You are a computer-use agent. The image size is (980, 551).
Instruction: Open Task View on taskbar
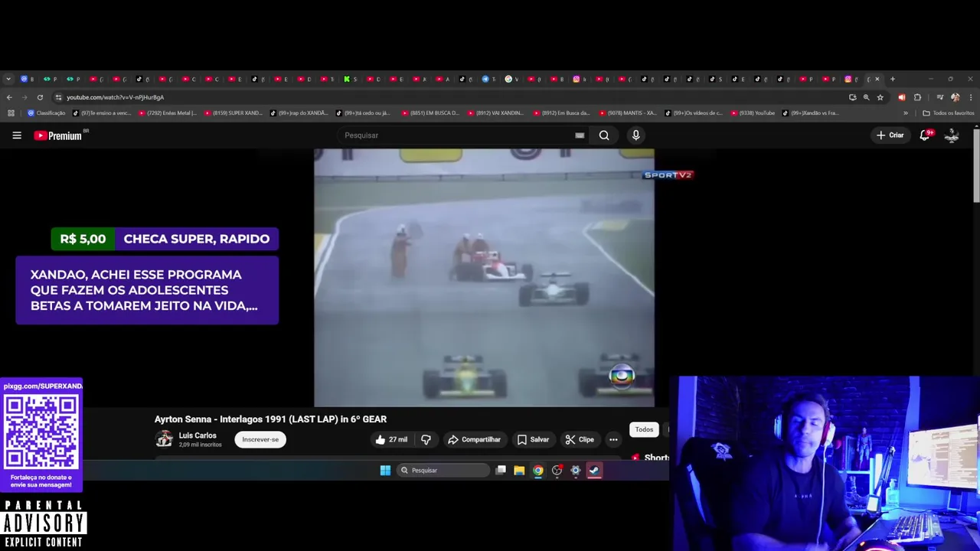coord(501,471)
